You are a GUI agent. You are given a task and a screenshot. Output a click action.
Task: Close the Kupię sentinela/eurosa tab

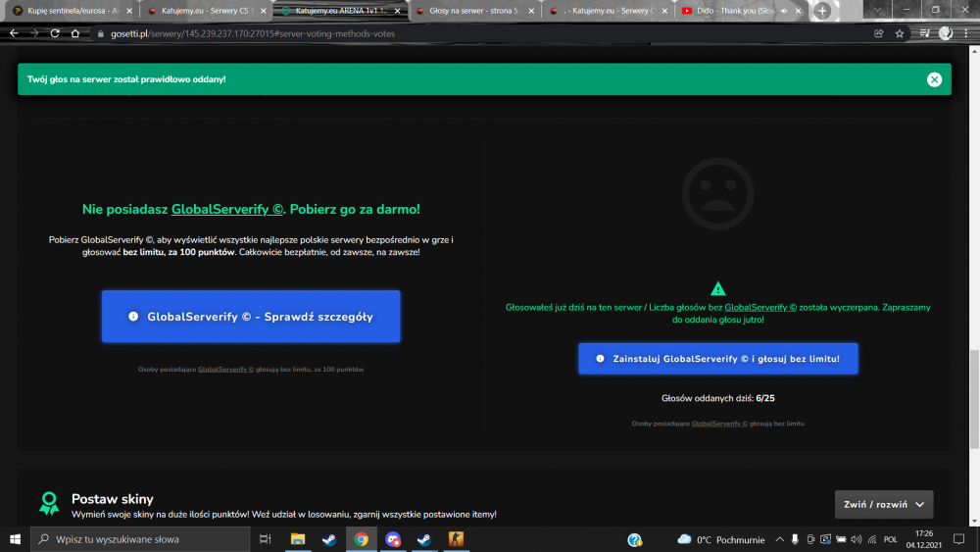click(129, 11)
